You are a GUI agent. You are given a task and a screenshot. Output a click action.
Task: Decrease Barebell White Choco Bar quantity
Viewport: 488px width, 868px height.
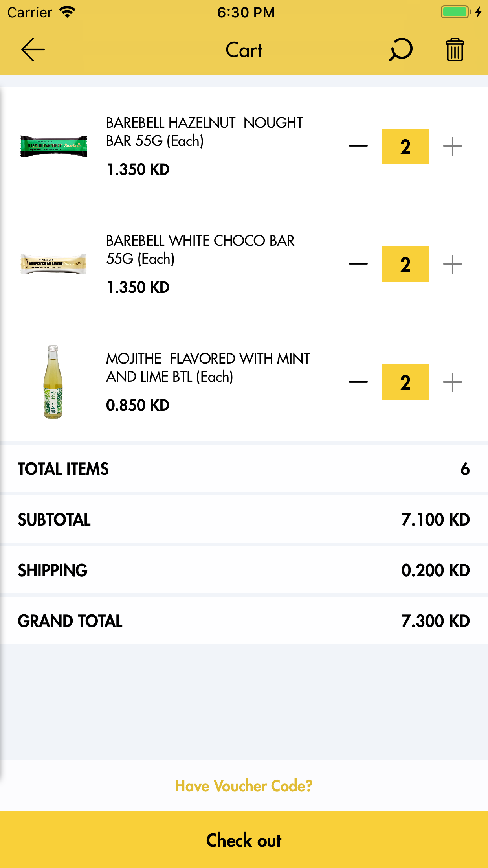pos(358,264)
